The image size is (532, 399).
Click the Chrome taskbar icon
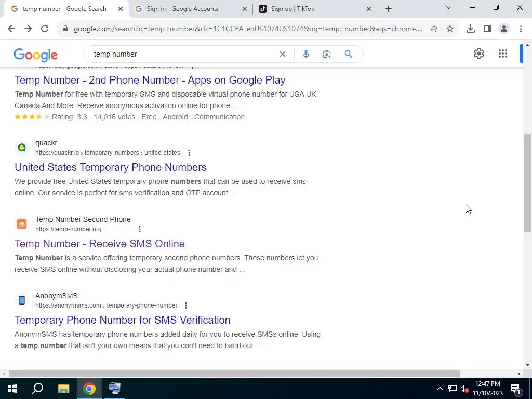(x=89, y=389)
